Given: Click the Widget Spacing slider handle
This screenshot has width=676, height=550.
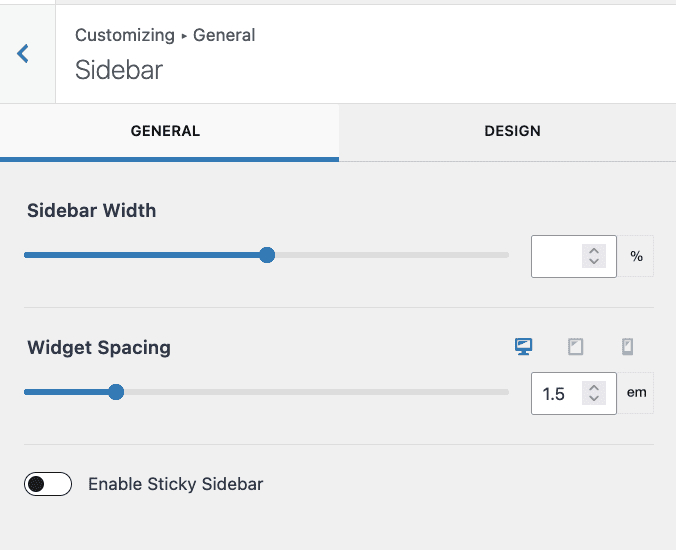Looking at the screenshot, I should pyautogui.click(x=116, y=392).
